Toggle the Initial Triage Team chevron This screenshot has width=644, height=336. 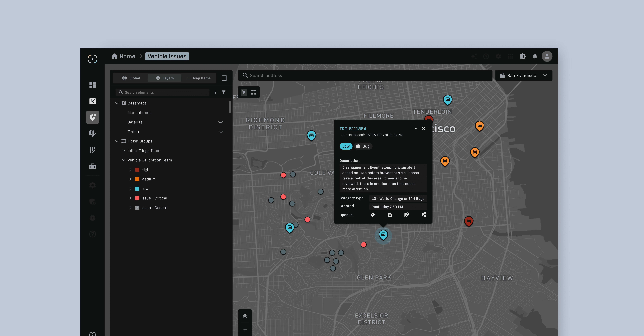(123, 151)
